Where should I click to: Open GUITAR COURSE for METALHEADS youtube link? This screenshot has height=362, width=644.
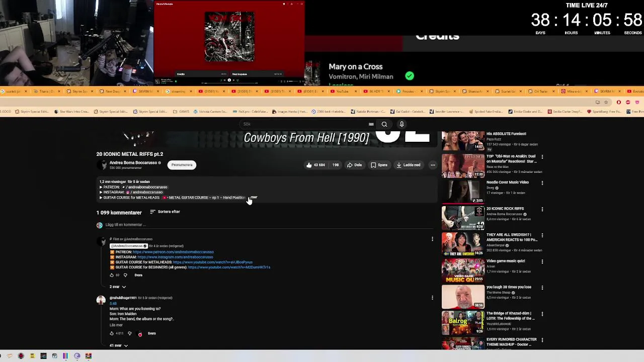(213, 262)
